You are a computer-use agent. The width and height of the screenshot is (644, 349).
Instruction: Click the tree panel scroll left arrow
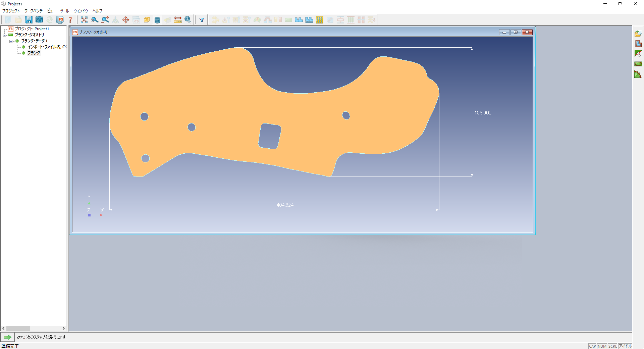pos(3,328)
